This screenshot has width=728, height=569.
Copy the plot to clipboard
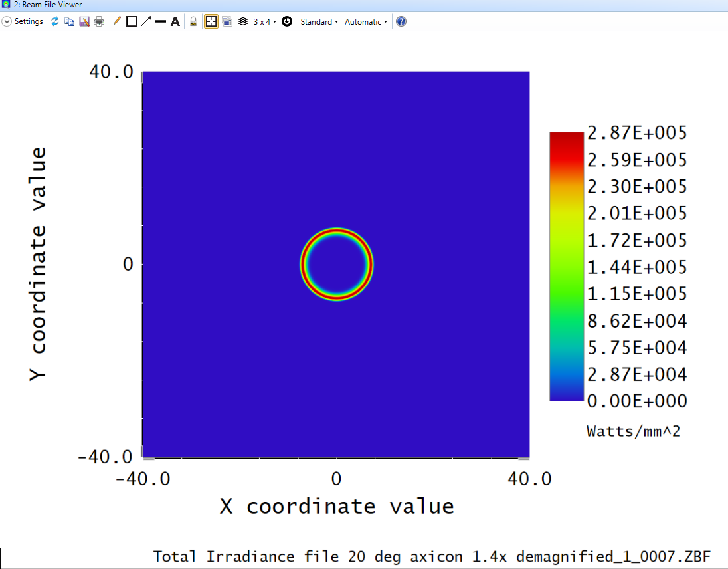(x=69, y=21)
